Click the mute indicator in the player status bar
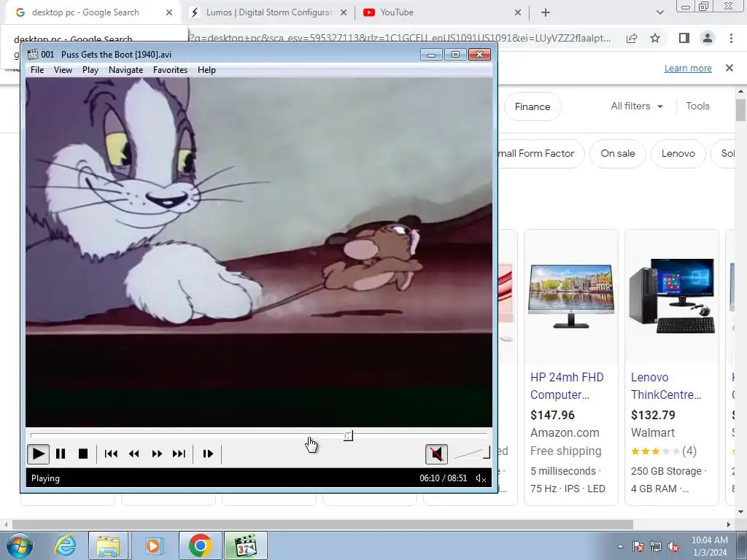The image size is (747, 560). tap(481, 478)
